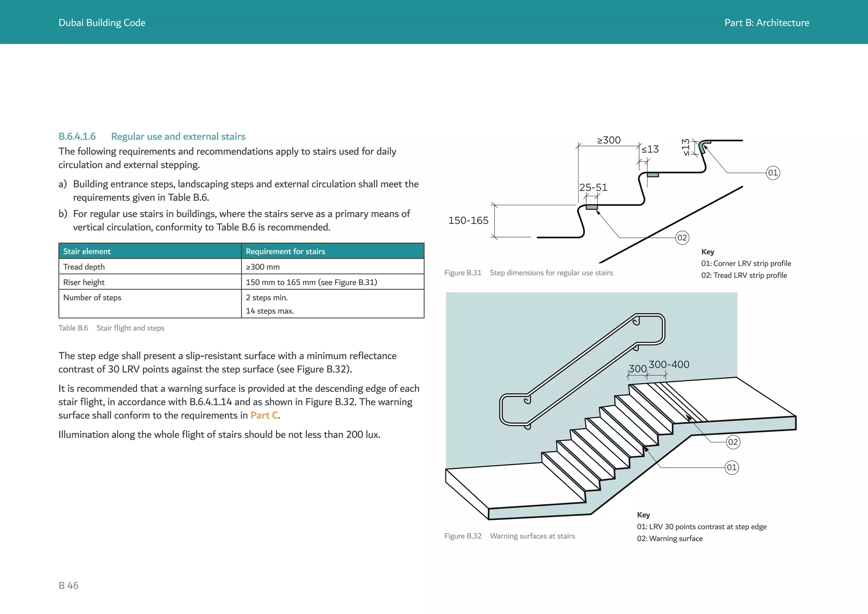Click the 300-400 warning surface dimension
The height and width of the screenshot is (614, 868).
tap(669, 364)
